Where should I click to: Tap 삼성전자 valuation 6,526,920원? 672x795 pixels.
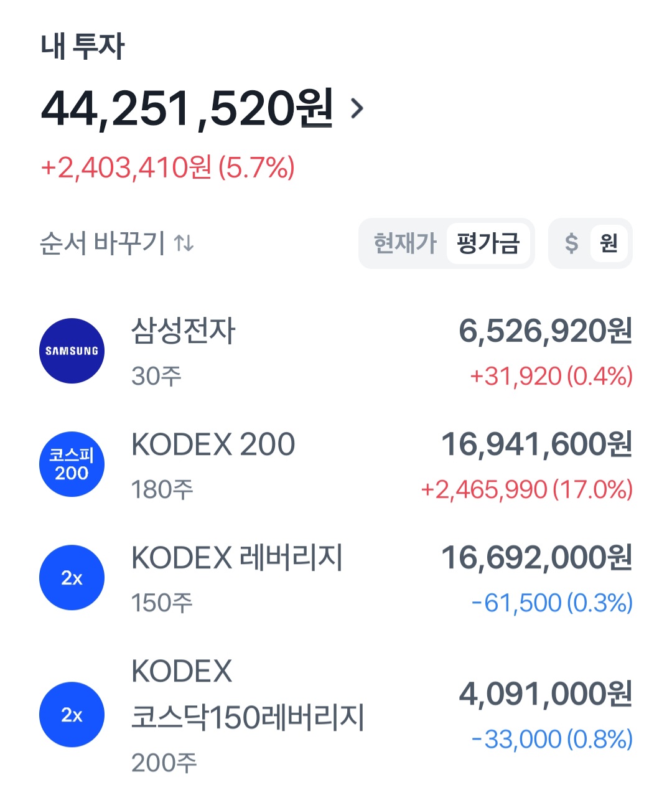tap(546, 331)
